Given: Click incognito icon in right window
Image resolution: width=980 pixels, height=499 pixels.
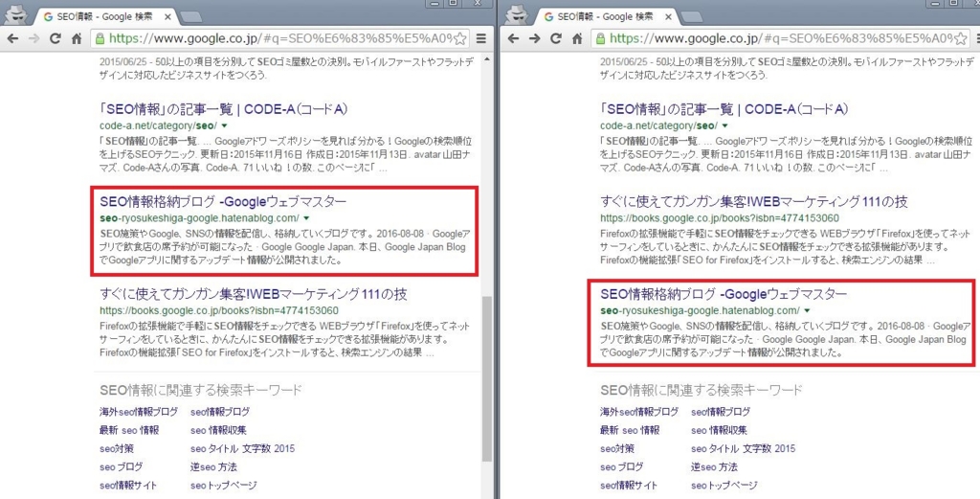Looking at the screenshot, I should tap(516, 12).
